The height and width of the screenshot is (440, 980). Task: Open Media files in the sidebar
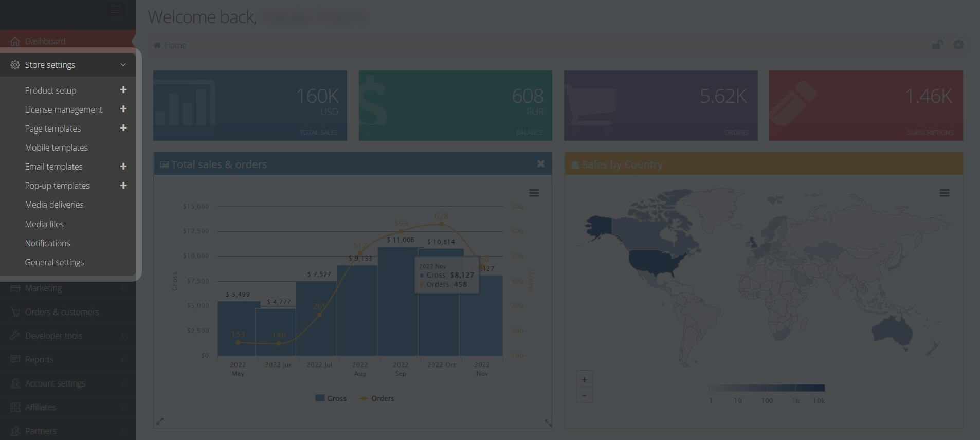[x=44, y=224]
